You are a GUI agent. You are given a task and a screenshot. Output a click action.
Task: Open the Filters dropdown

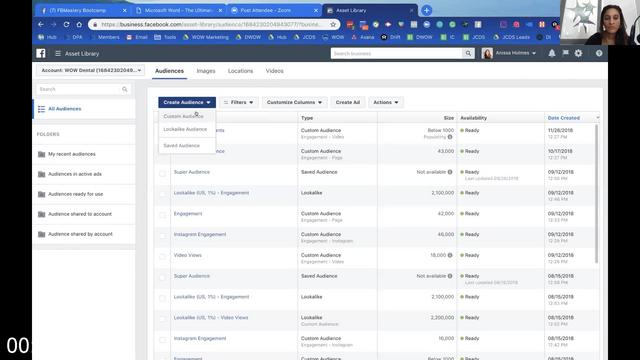239,102
